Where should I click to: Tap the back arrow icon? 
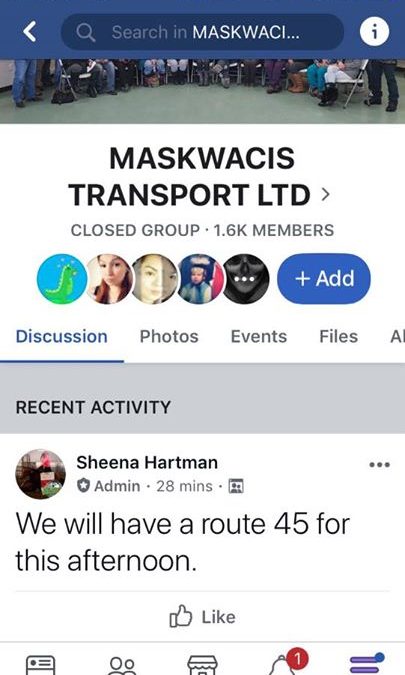pos(29,32)
